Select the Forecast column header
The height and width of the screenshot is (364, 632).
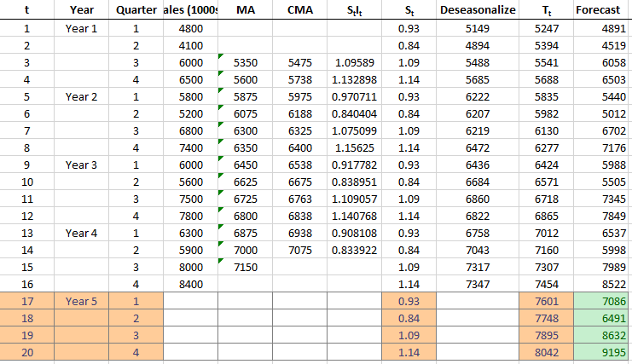tap(600, 9)
